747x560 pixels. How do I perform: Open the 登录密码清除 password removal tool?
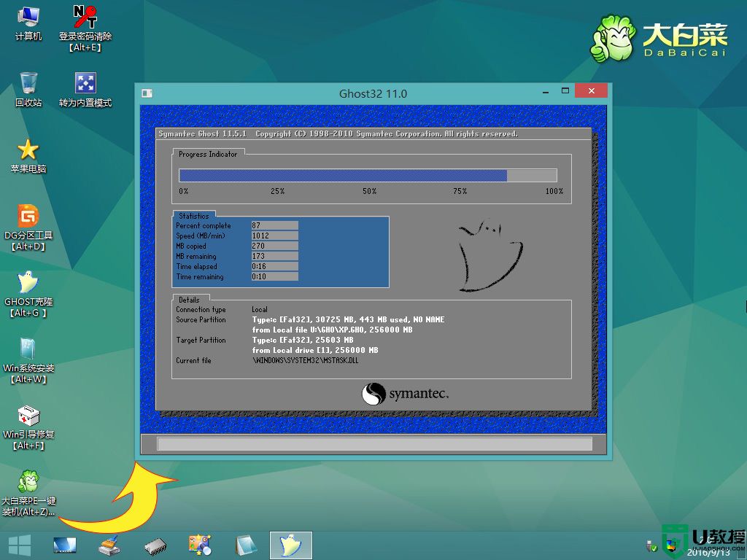coord(85,22)
